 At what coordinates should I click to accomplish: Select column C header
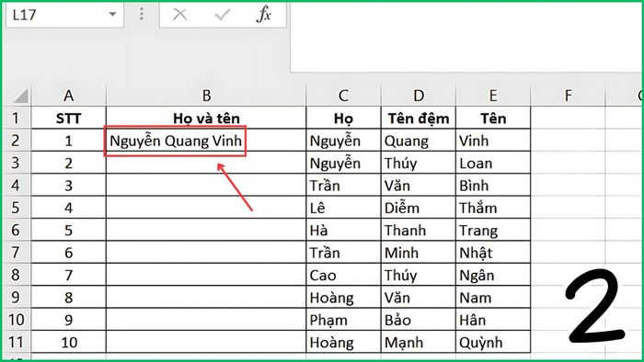coord(343,96)
